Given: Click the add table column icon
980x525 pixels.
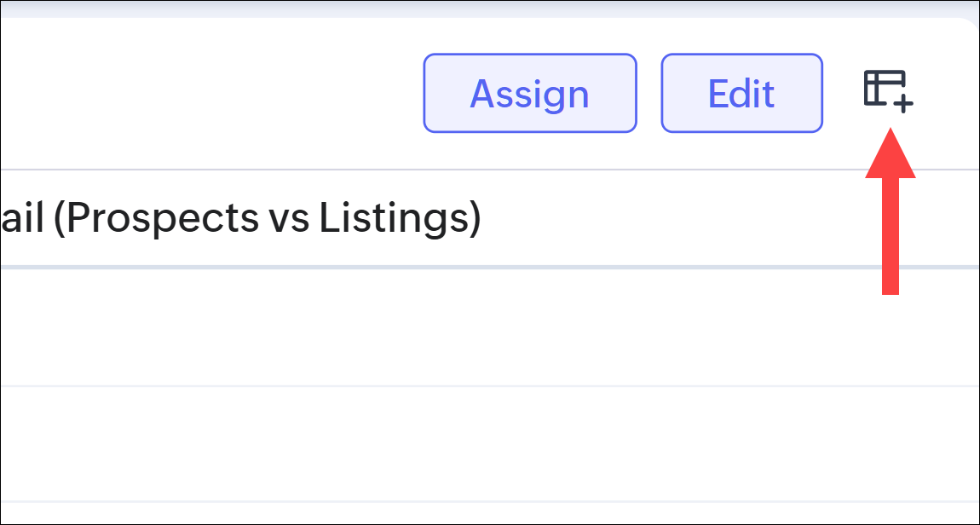Looking at the screenshot, I should coord(888,90).
